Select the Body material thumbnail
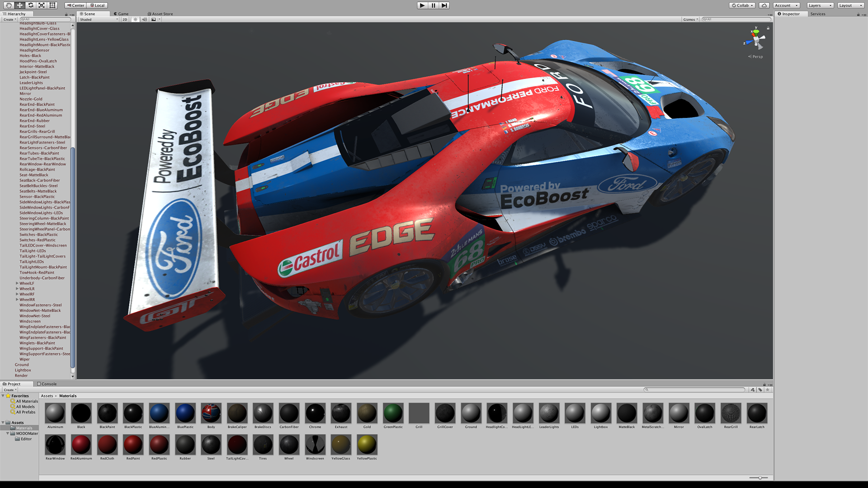 [x=211, y=413]
